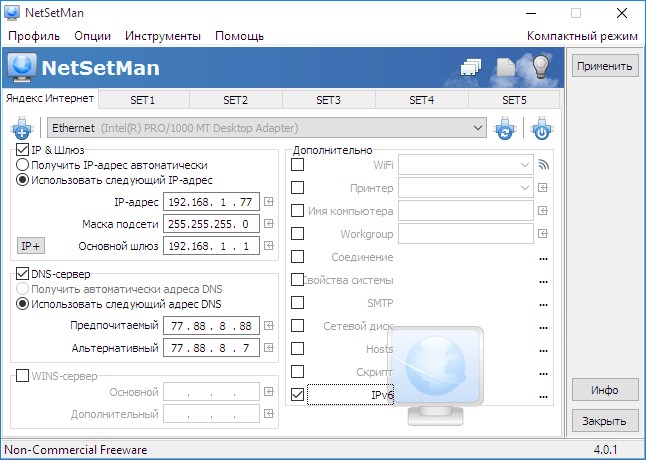The image size is (646, 460).
Task: Get current value arrow beside WINS Дополнительный
Action: (x=269, y=413)
